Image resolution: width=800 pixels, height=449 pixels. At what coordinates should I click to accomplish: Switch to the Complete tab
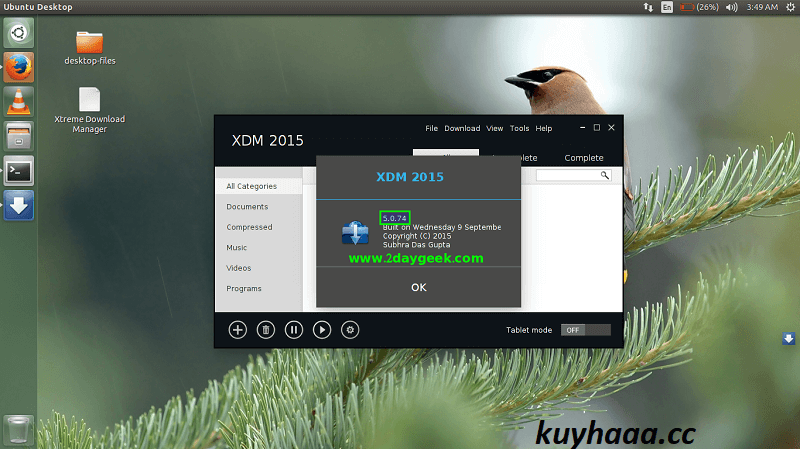pyautogui.click(x=584, y=158)
